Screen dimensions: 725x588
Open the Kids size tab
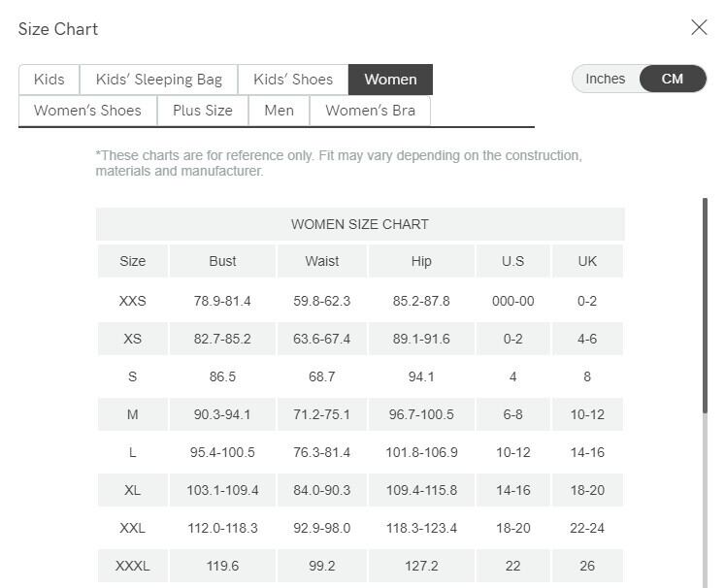click(x=49, y=80)
